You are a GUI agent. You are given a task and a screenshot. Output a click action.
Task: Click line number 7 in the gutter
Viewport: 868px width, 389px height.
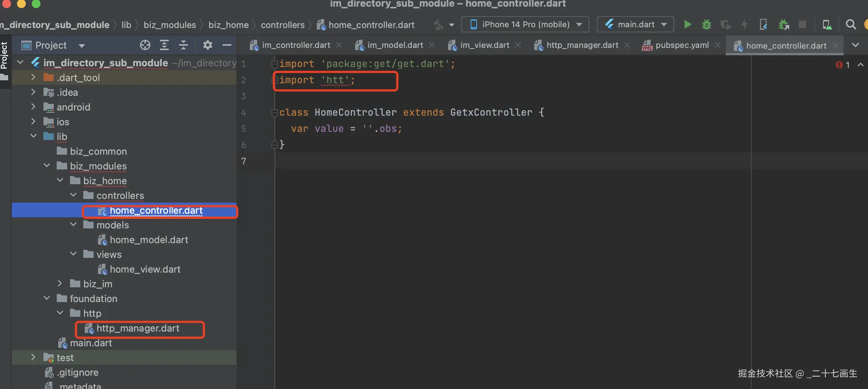tap(244, 161)
